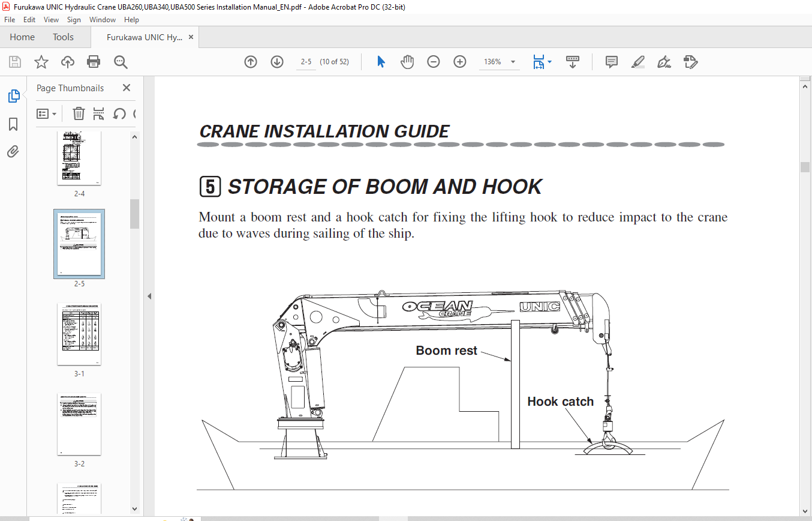Click the thumbnails panel scroll down arrow
Screen dimensions: 812x521
coord(135,509)
